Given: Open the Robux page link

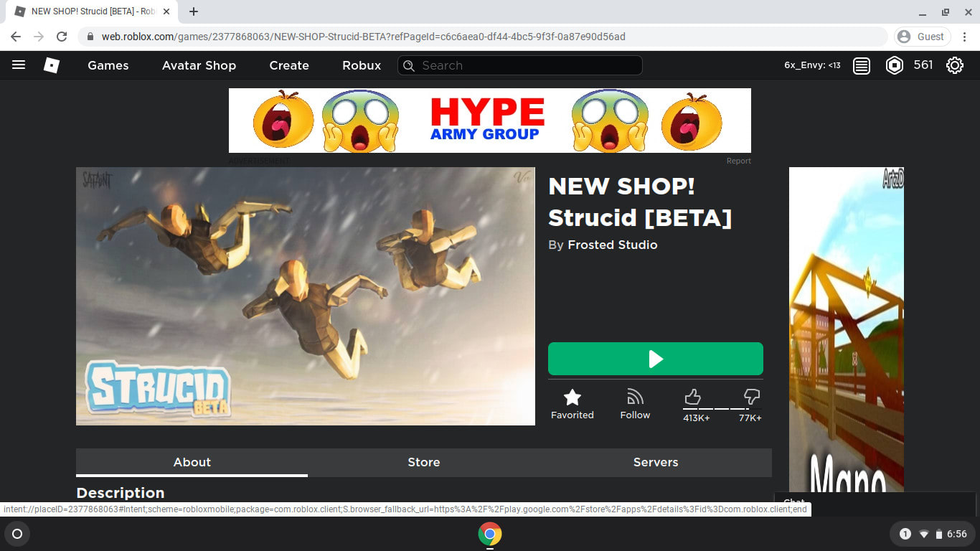Looking at the screenshot, I should [362, 65].
